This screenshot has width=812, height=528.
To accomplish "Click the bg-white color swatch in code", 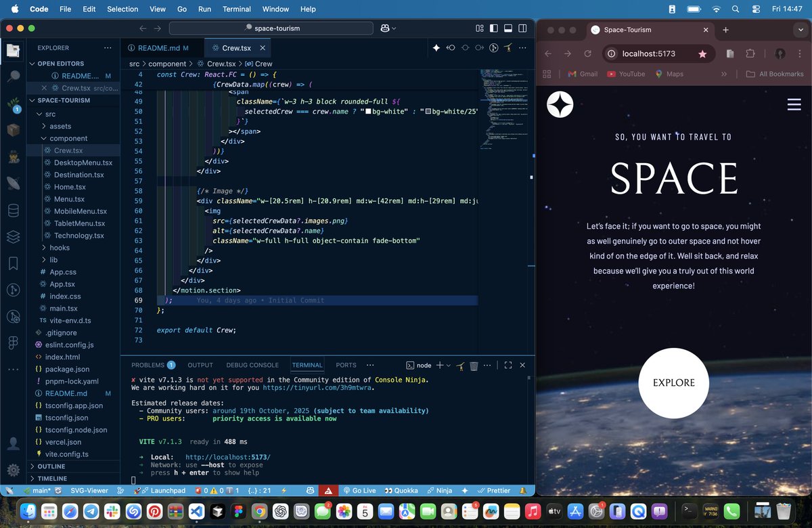I will pos(369,111).
